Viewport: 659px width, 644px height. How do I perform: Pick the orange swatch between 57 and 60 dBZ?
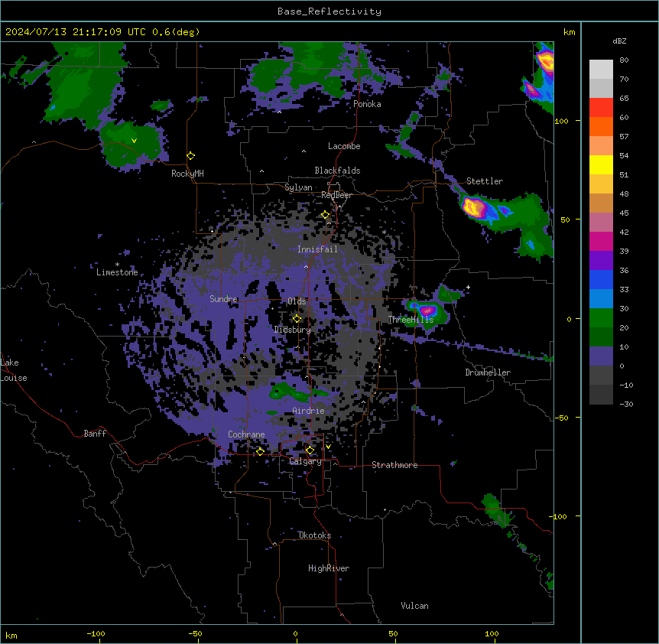pos(601,126)
